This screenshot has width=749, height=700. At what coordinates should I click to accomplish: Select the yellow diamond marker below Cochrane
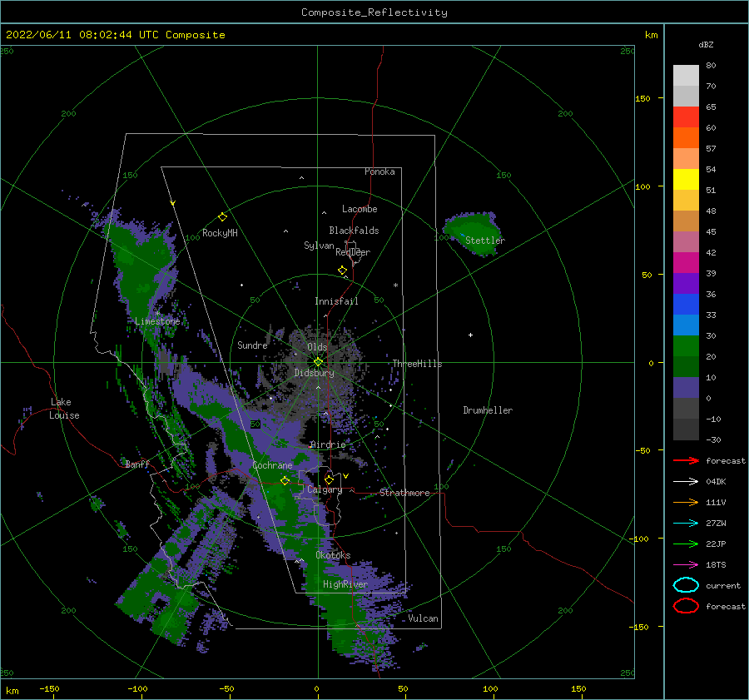pyautogui.click(x=285, y=480)
